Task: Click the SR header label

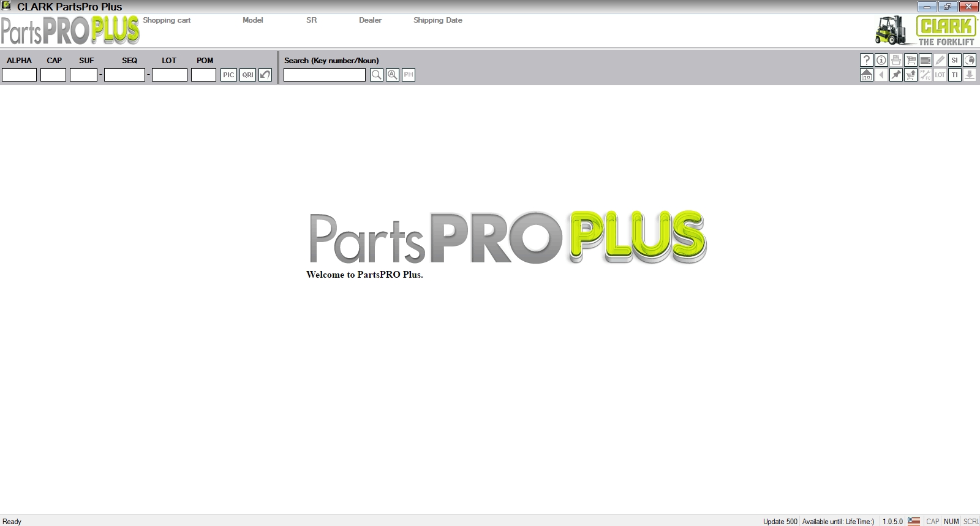Action: pos(312,20)
